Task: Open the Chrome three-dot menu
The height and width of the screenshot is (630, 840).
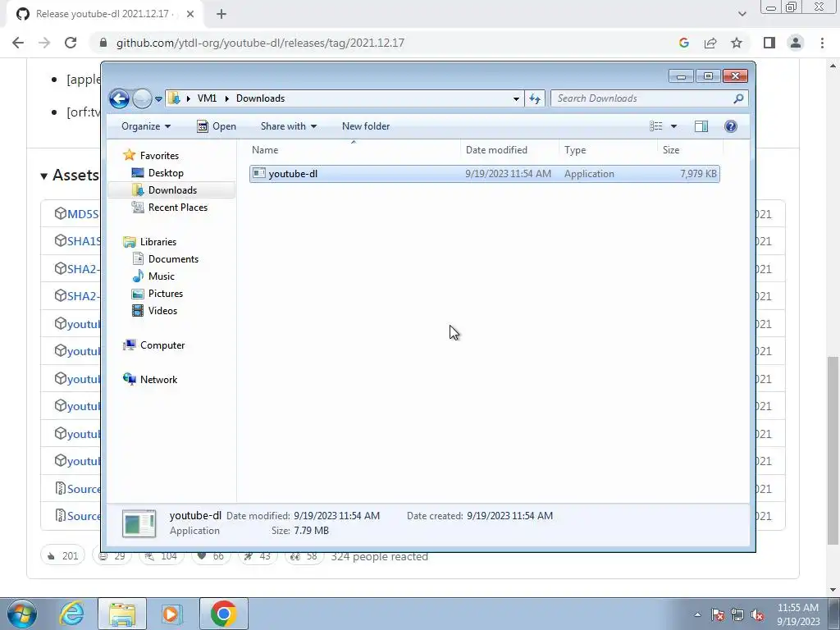Action: pyautogui.click(x=822, y=43)
